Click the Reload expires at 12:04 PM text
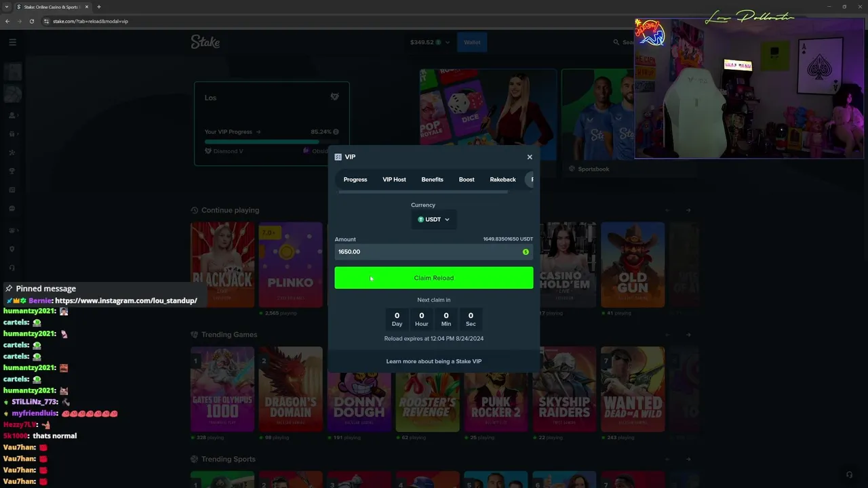868x488 pixels. coord(434,338)
